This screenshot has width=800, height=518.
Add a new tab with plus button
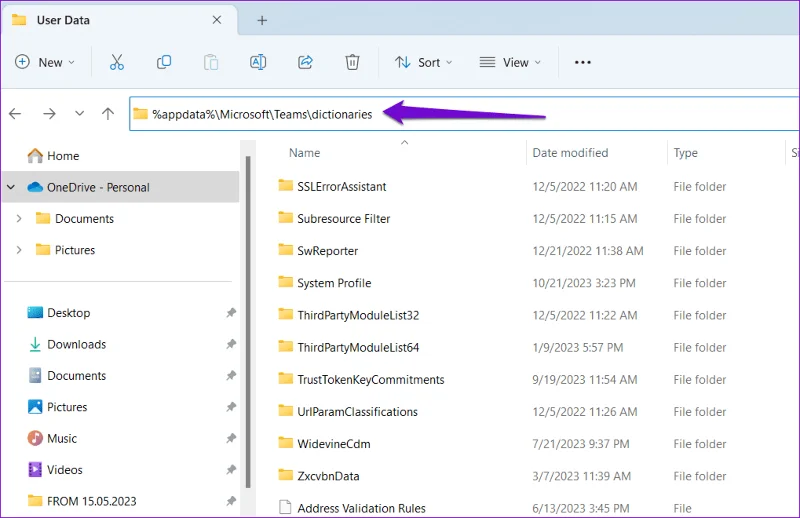click(262, 20)
